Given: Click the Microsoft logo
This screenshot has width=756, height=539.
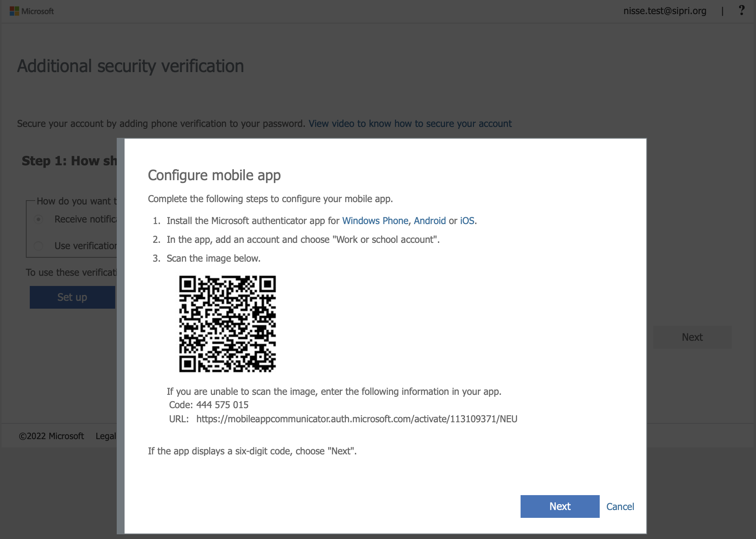Looking at the screenshot, I should [31, 11].
